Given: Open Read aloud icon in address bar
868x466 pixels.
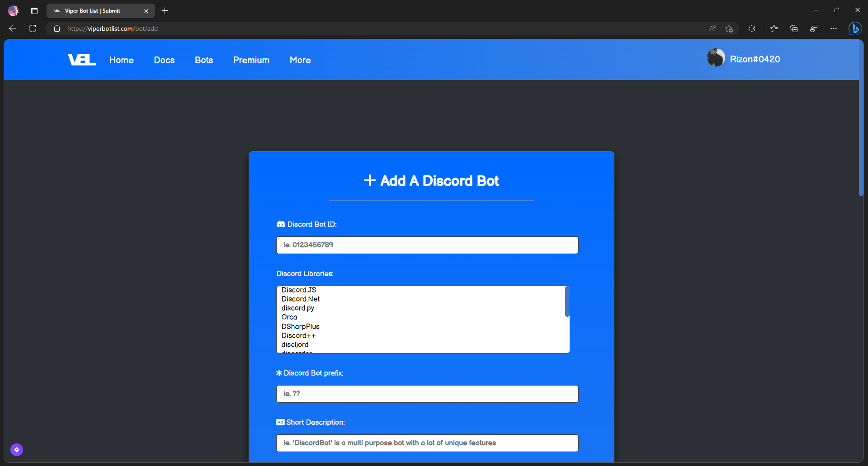Looking at the screenshot, I should pos(712,28).
